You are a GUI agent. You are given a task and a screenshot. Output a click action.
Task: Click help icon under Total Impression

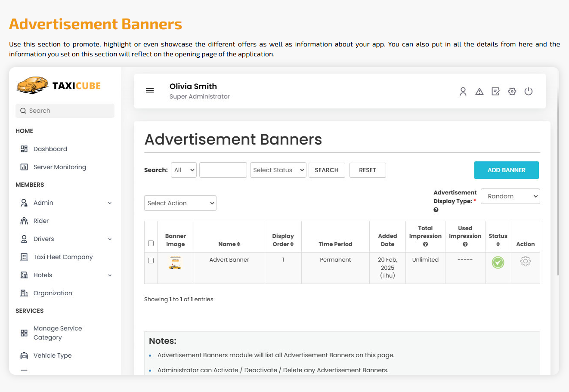point(425,244)
